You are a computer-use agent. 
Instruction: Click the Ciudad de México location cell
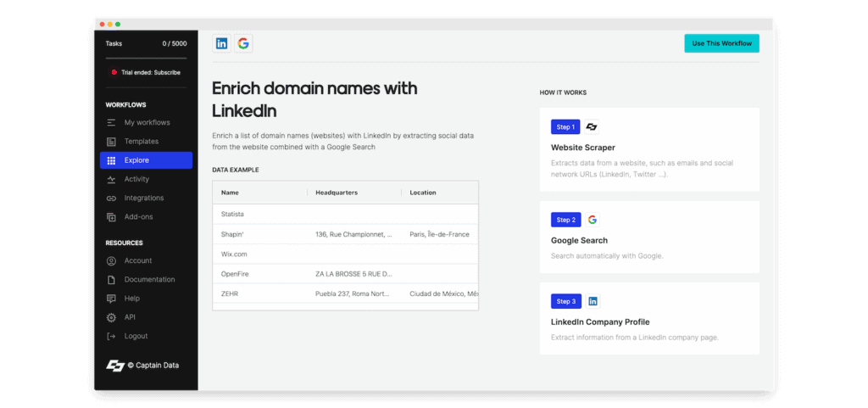(x=440, y=294)
